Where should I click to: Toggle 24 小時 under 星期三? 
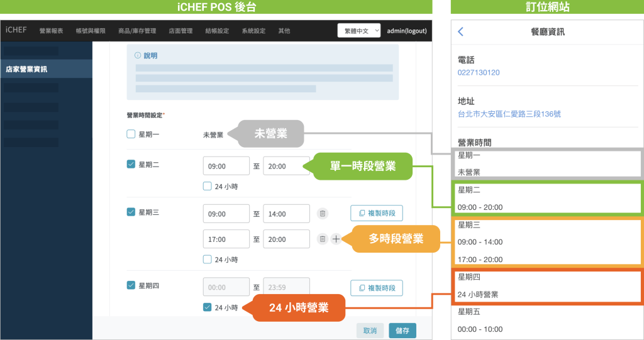click(x=208, y=259)
